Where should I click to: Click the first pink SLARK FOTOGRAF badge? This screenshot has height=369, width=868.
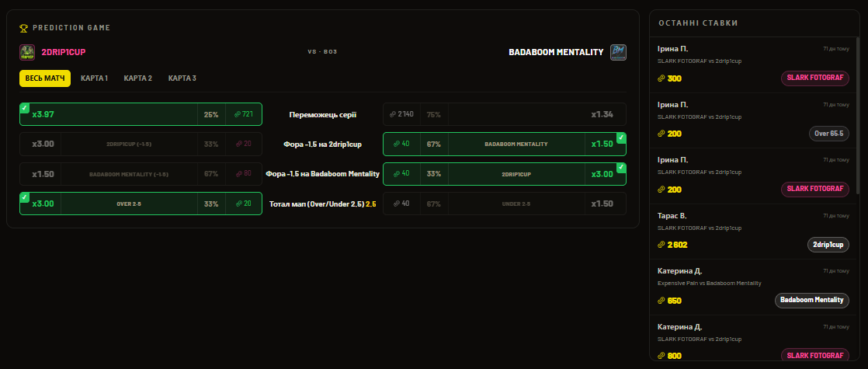(815, 78)
